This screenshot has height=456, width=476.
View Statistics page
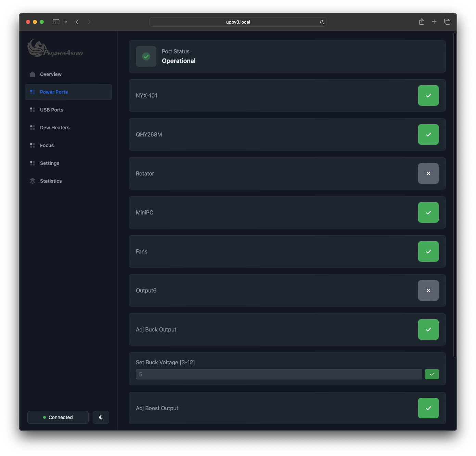tap(68, 181)
